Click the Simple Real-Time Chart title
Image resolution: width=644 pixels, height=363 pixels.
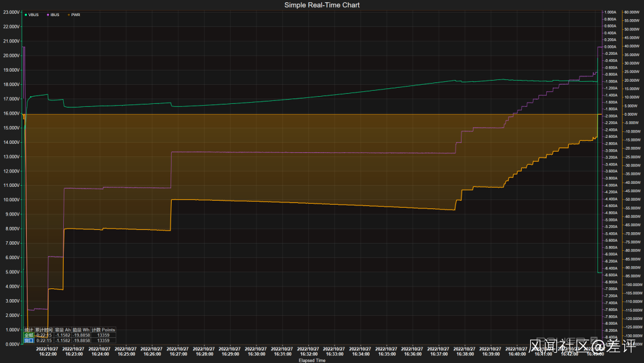[322, 5]
